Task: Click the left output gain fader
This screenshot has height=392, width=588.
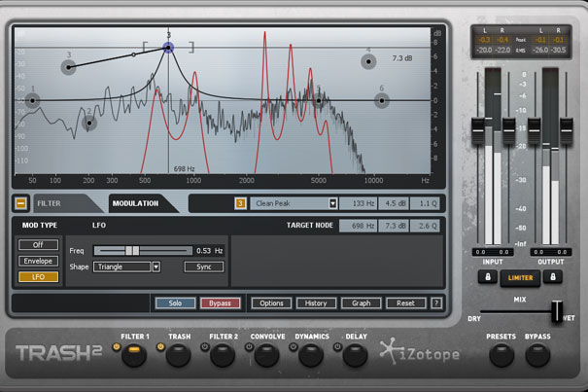Action: pos(535,131)
